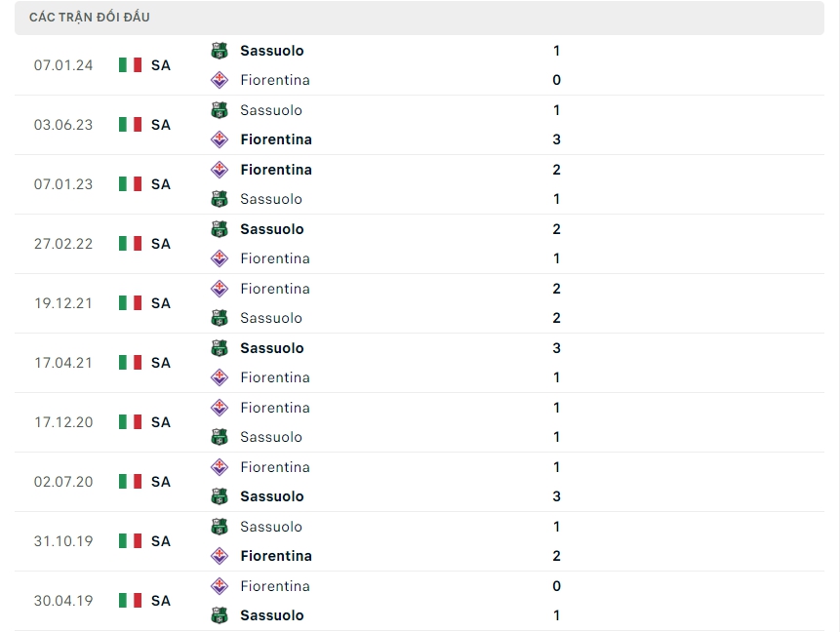
Task: Select SA league label for 30.04.19 match
Action: 161,601
